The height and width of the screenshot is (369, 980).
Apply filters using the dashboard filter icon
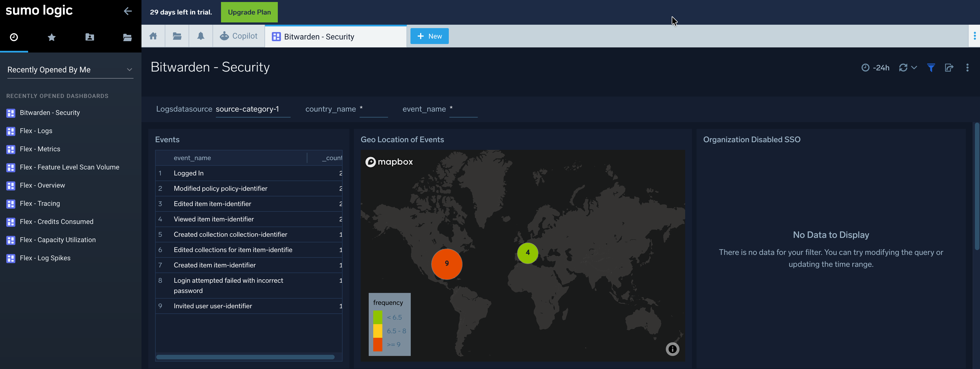[931, 67]
